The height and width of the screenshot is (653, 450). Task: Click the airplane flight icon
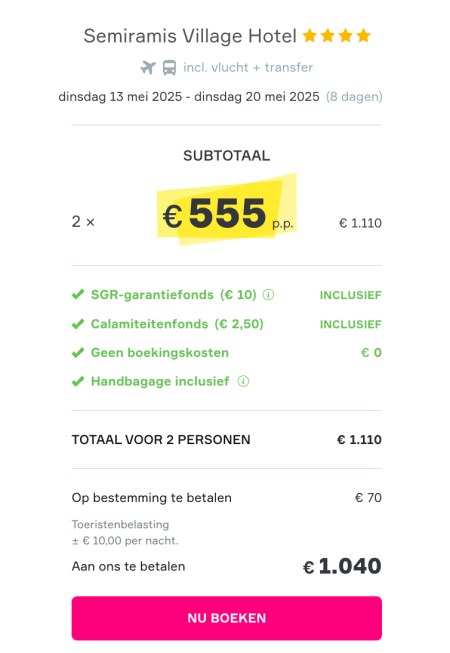click(x=148, y=67)
